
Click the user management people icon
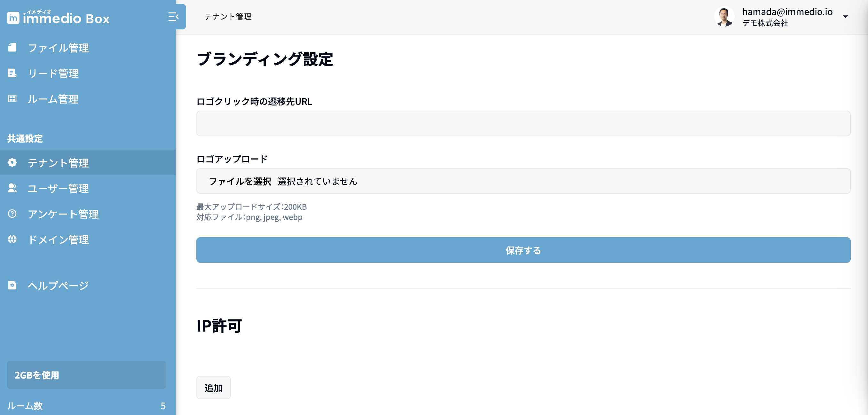pyautogui.click(x=12, y=188)
